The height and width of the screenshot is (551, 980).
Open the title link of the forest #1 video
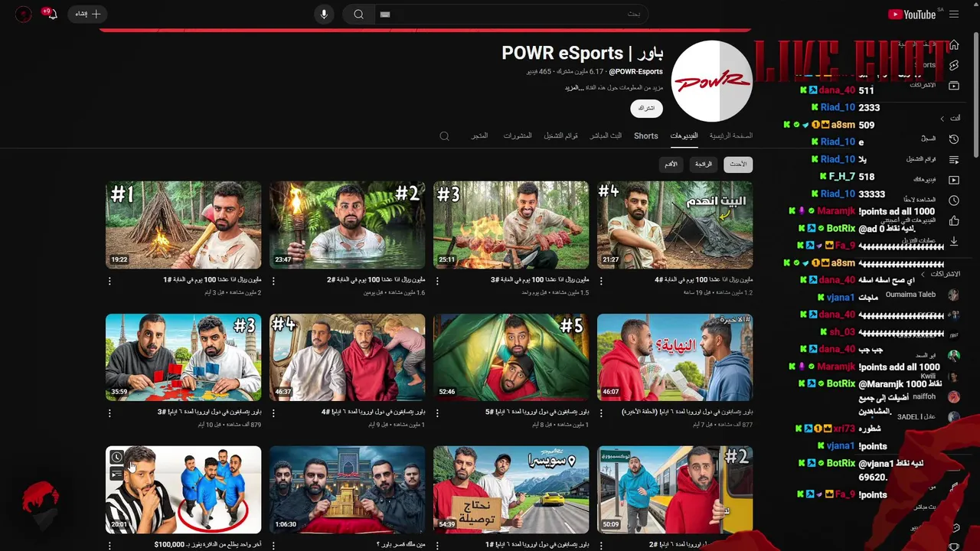point(212,279)
